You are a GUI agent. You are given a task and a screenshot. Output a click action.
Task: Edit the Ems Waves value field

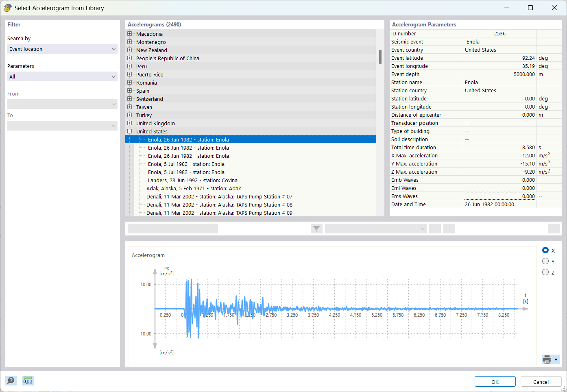click(499, 196)
